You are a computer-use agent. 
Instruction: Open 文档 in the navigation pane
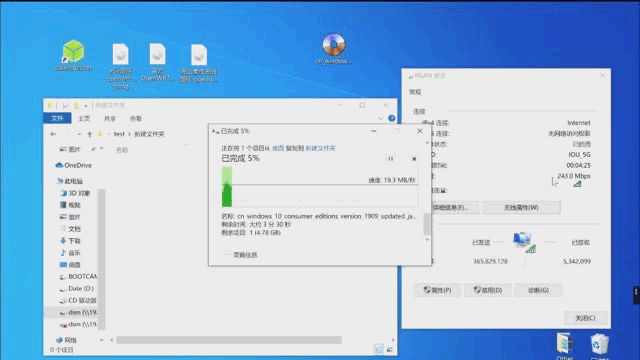point(70,229)
